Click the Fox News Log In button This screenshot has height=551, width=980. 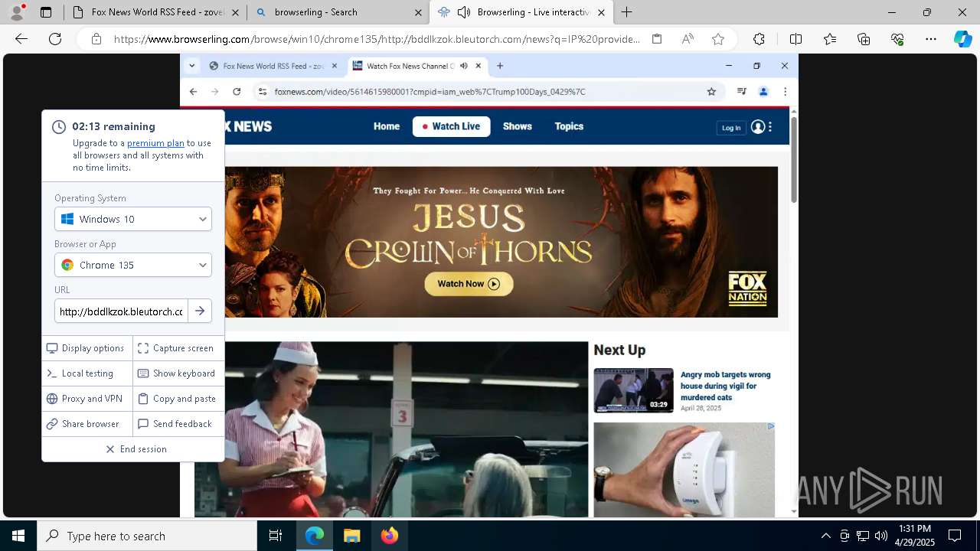tap(731, 128)
